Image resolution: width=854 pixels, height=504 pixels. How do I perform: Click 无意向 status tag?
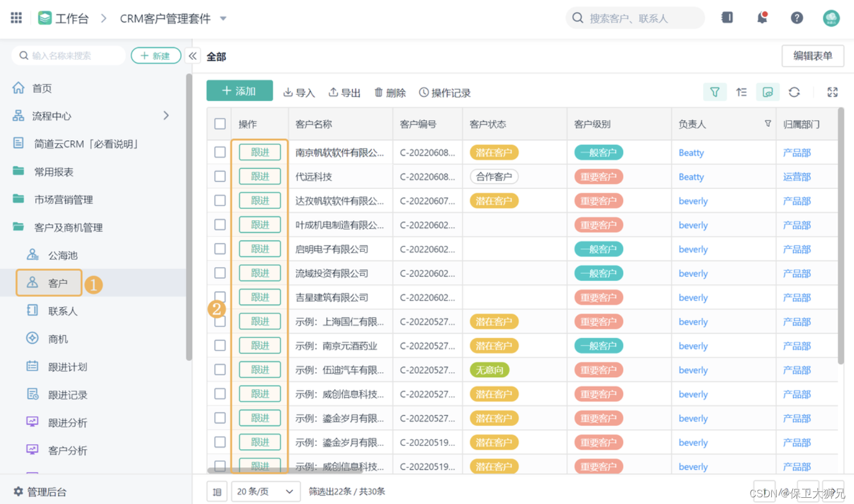click(490, 370)
